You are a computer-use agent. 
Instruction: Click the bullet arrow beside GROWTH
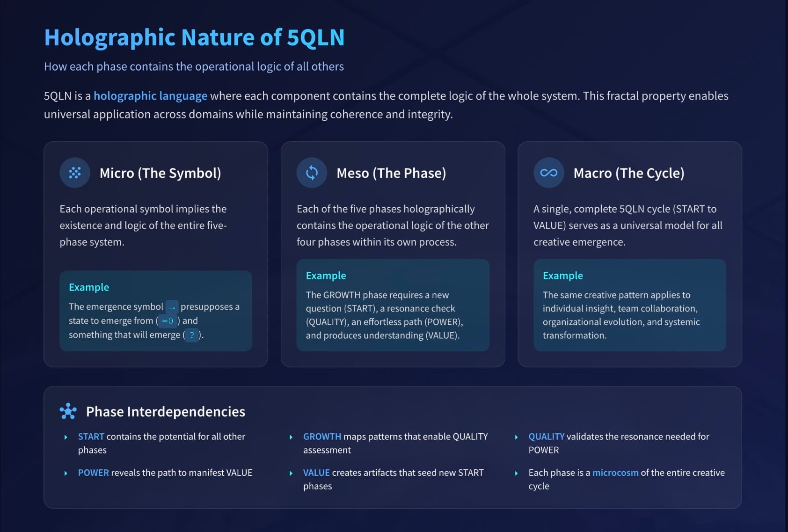[291, 437]
